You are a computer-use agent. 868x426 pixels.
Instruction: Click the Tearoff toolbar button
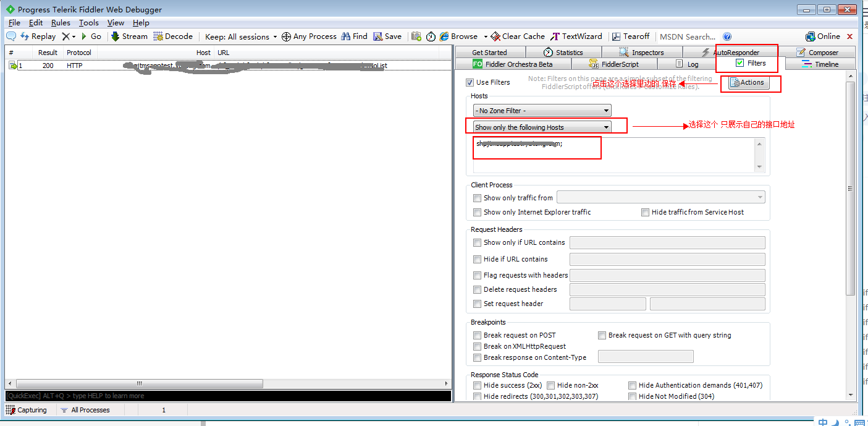[631, 36]
